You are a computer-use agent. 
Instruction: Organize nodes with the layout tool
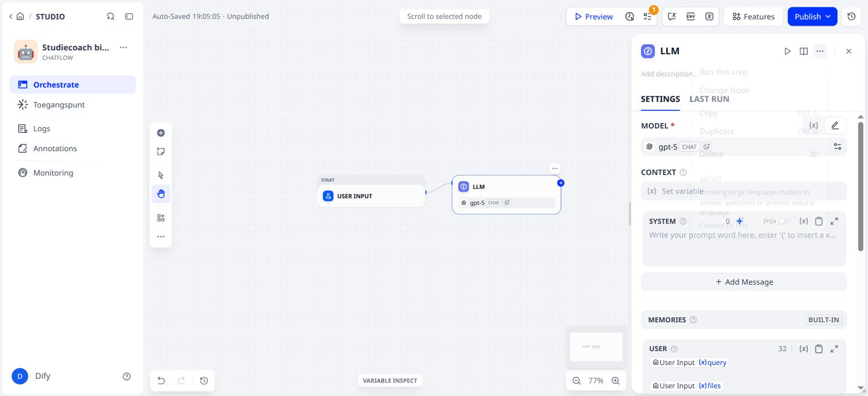tap(161, 218)
